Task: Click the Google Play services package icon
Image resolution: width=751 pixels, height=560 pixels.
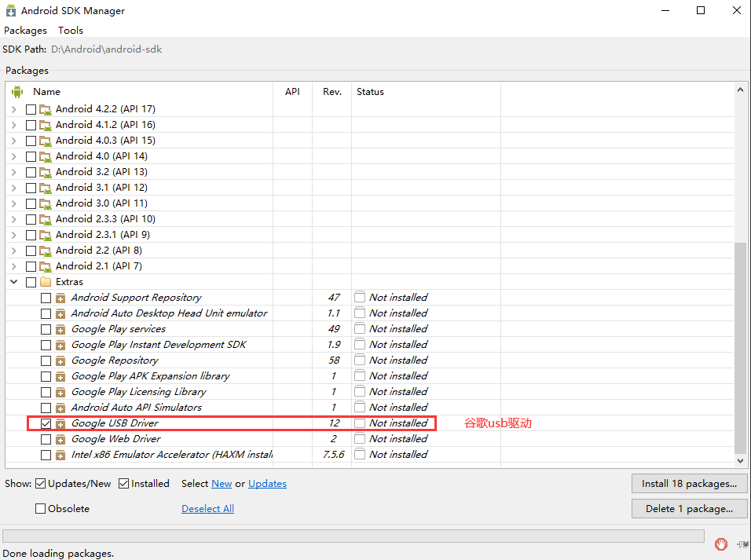Action: 60,330
